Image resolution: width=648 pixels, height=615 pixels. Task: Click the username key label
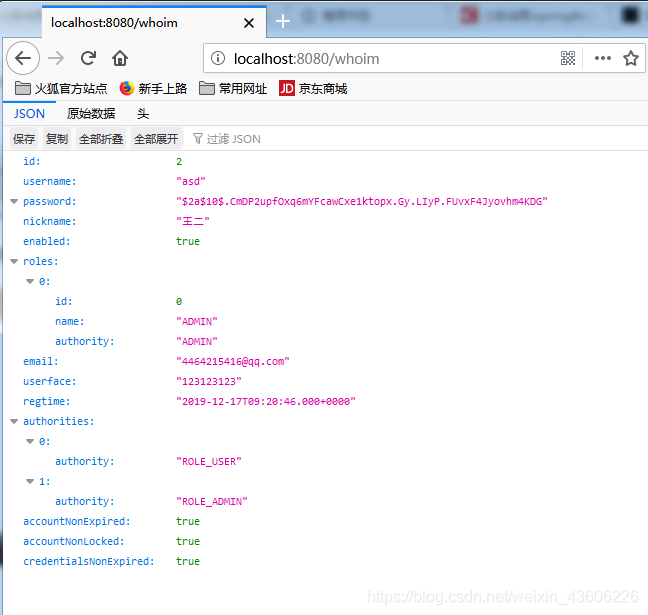(x=50, y=181)
